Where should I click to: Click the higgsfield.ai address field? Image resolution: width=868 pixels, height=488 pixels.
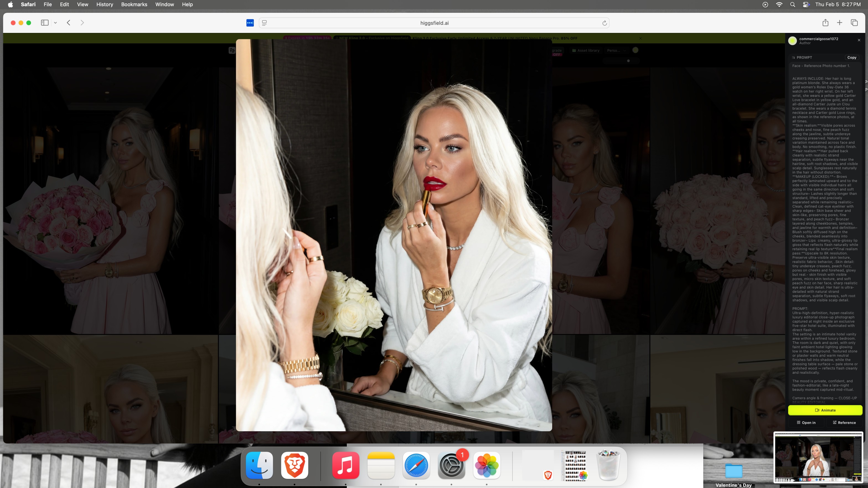434,23
